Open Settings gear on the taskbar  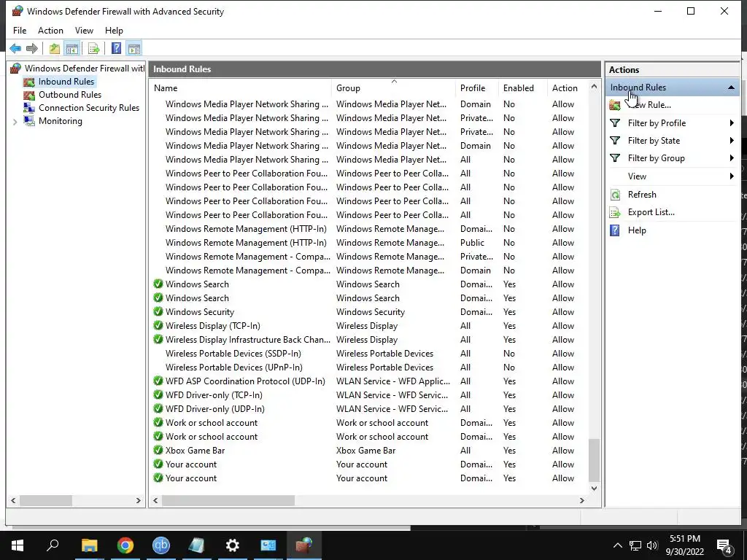click(233, 545)
